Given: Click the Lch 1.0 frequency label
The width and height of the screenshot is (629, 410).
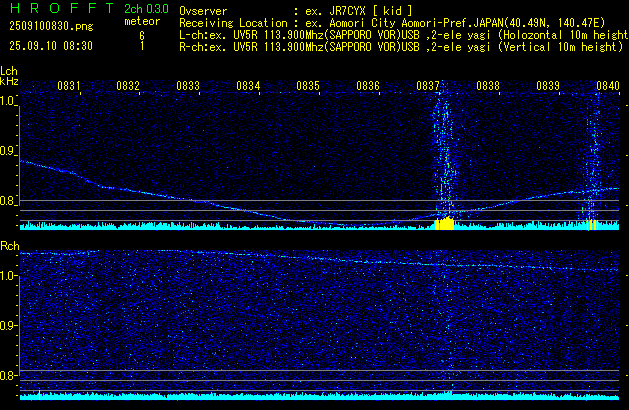Looking at the screenshot, I should coord(7,101).
